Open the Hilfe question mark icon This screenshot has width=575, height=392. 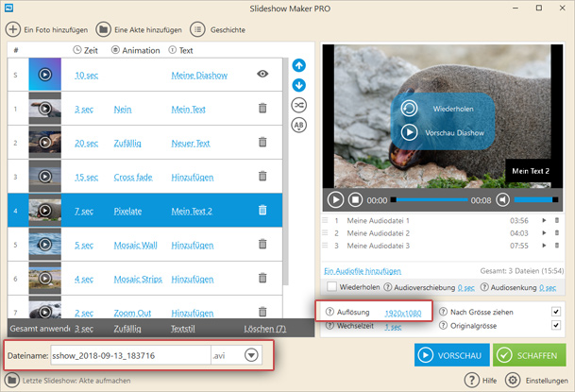tap(471, 381)
